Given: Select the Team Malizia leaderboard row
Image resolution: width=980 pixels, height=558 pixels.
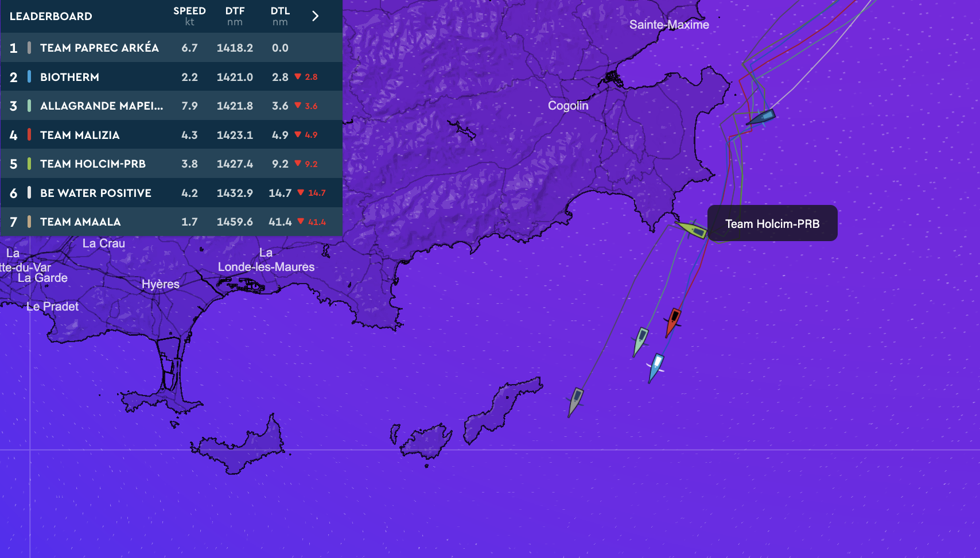Looking at the screenshot, I should [172, 135].
